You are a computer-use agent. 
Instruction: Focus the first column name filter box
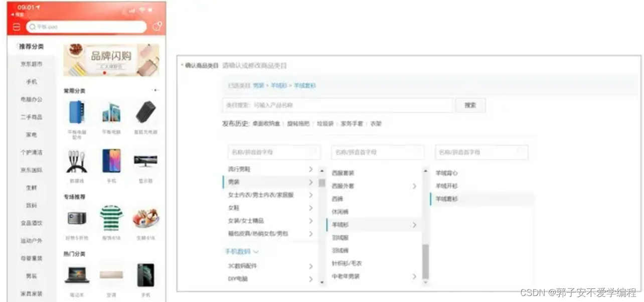click(273, 152)
